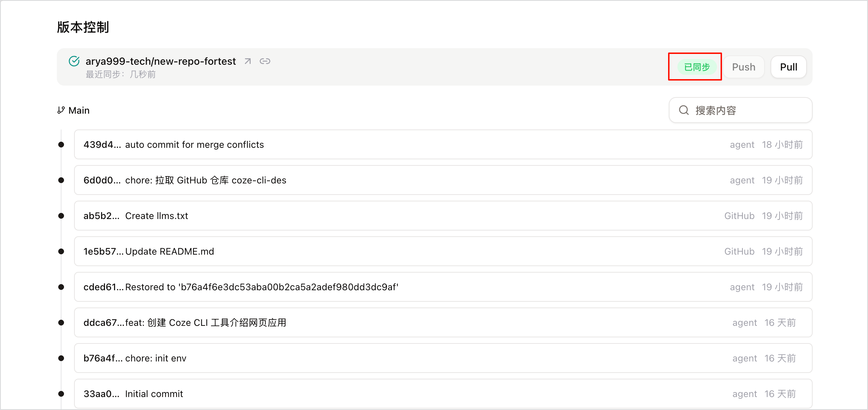Click the green 已同步 status badge
Screen dimensions: 868x410
(697, 67)
